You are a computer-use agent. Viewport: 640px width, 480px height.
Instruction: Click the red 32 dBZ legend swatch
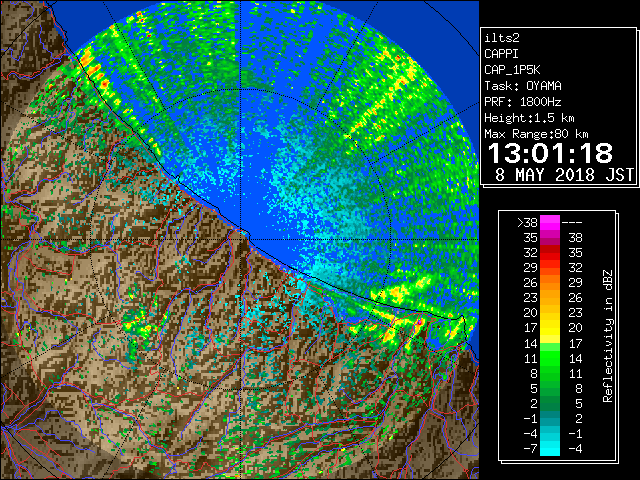[x=550, y=253]
